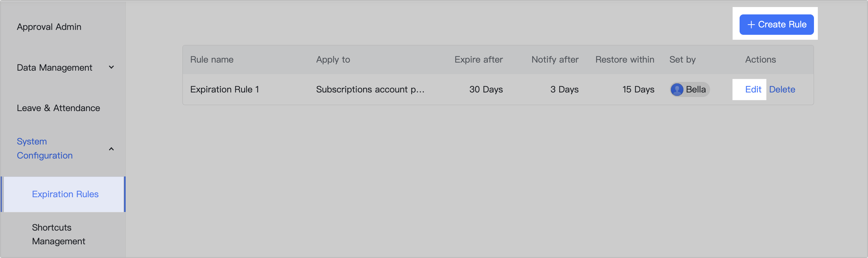Click the Notify after column header
The image size is (868, 258).
click(x=554, y=59)
